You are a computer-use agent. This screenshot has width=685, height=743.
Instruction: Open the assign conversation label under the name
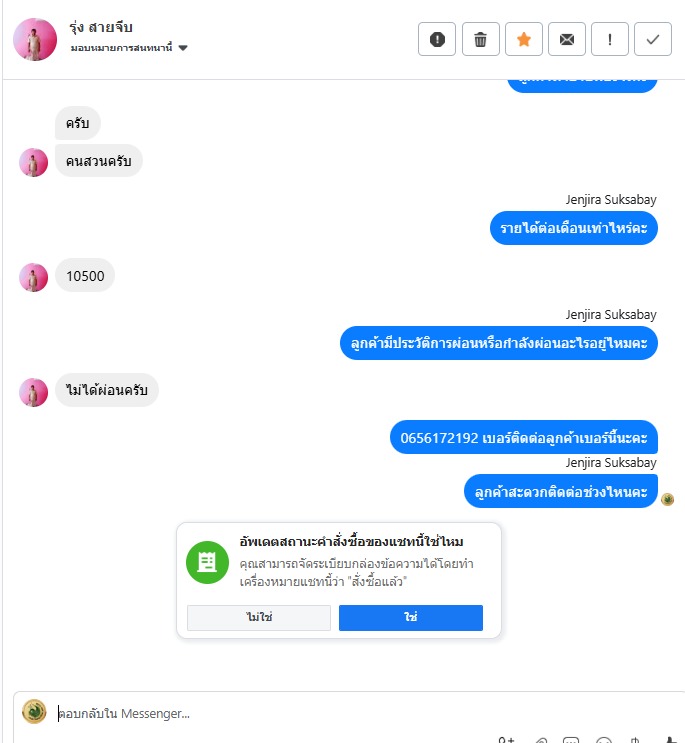(x=121, y=47)
